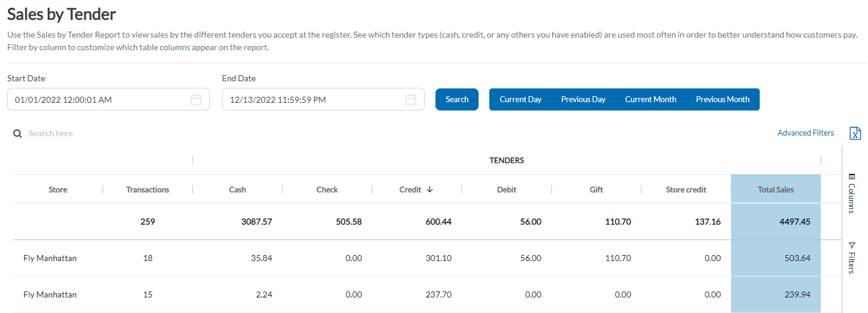Viewport: 868px width, 313px height.
Task: Open the Filters side panel
Action: tap(851, 258)
